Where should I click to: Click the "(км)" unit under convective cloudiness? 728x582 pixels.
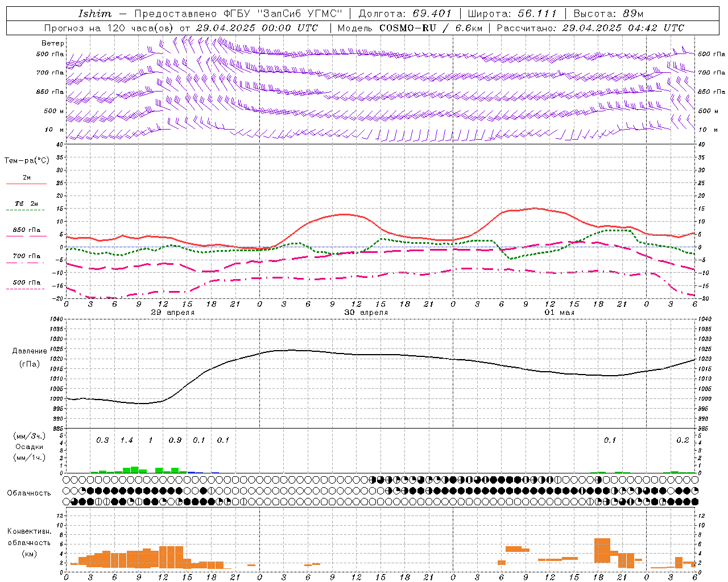(x=30, y=554)
